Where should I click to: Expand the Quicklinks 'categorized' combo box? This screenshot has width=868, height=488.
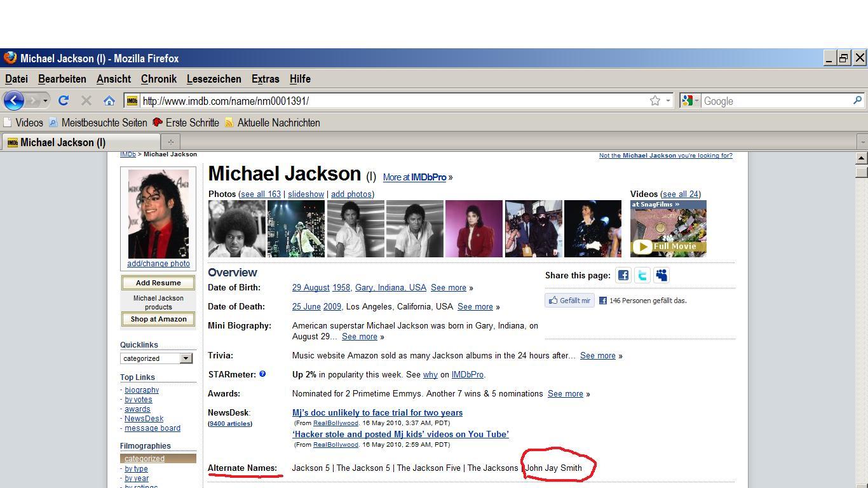(156, 358)
